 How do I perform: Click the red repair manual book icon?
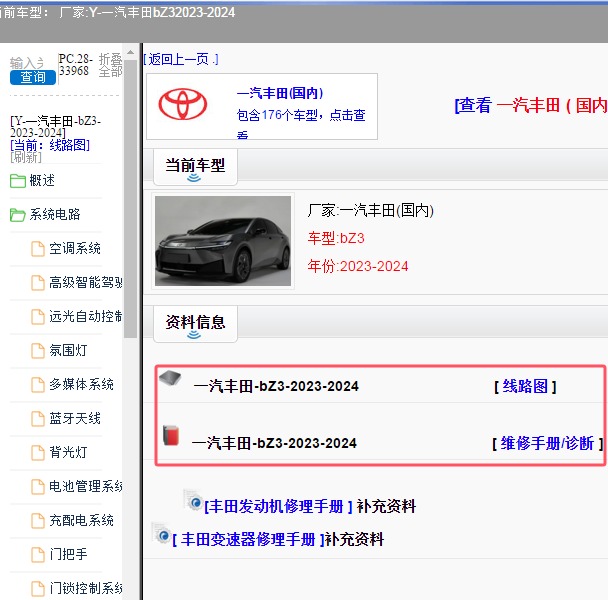pos(171,436)
